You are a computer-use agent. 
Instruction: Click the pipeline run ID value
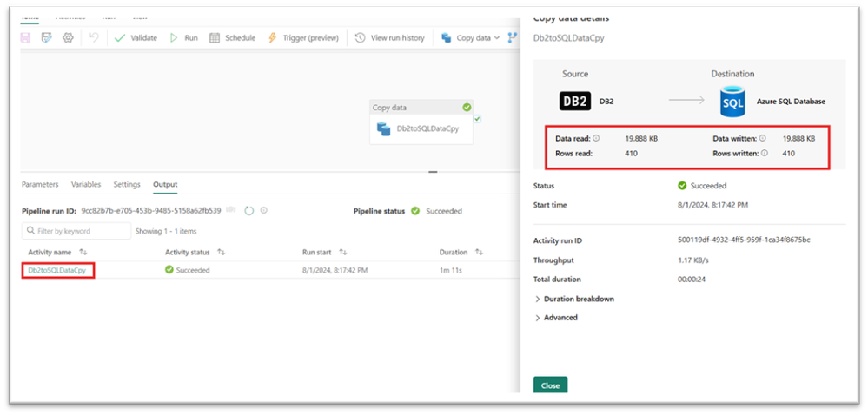click(x=151, y=211)
